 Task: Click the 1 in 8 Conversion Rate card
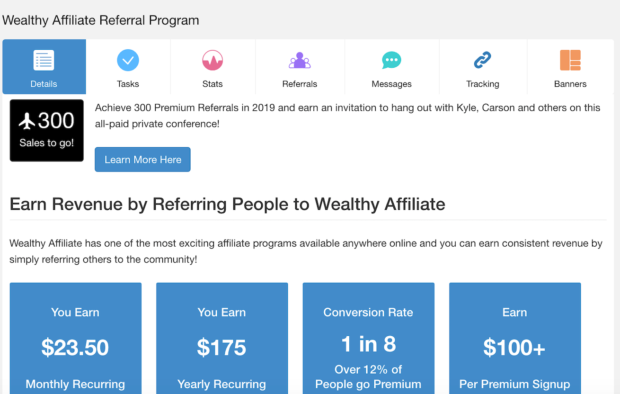click(369, 338)
